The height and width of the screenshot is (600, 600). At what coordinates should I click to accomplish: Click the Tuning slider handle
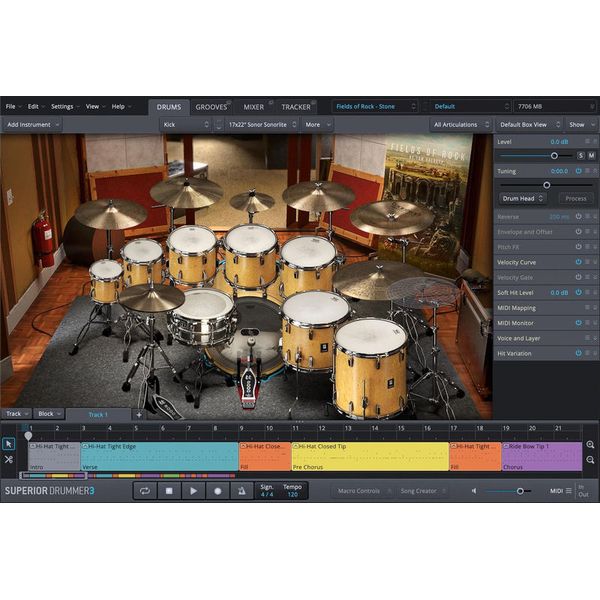547,185
